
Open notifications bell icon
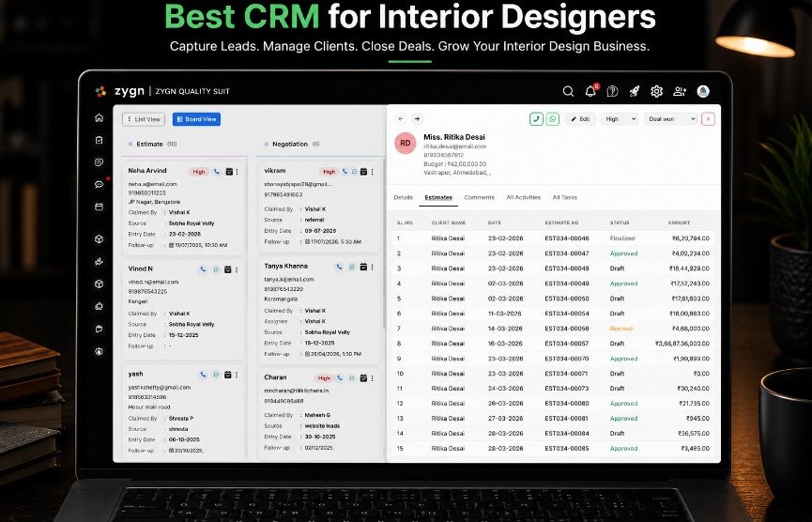(x=590, y=92)
